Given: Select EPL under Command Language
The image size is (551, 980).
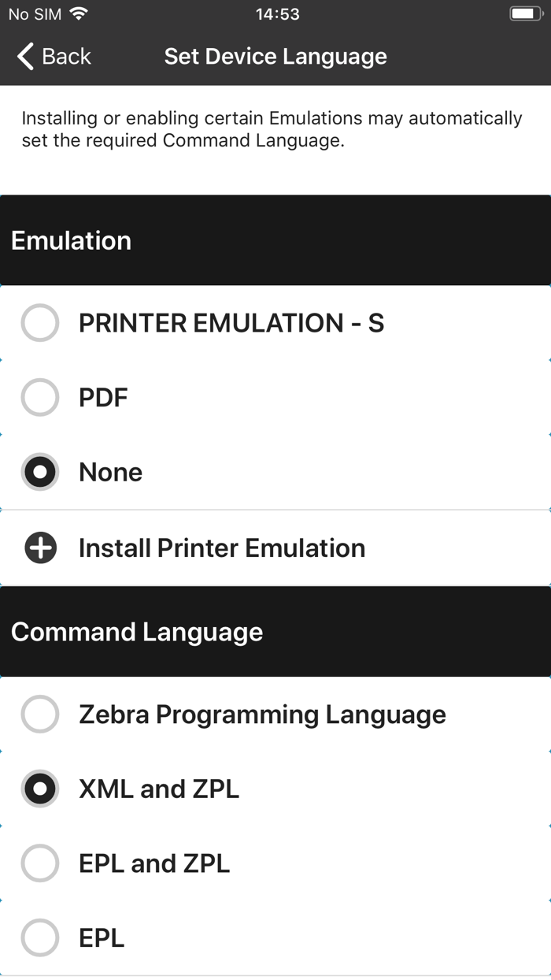Looking at the screenshot, I should 39,937.
